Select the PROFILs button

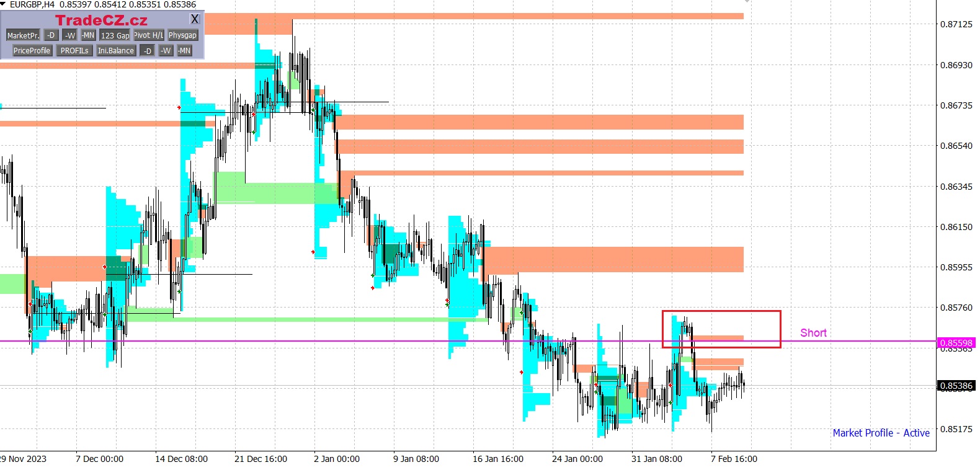tap(74, 51)
